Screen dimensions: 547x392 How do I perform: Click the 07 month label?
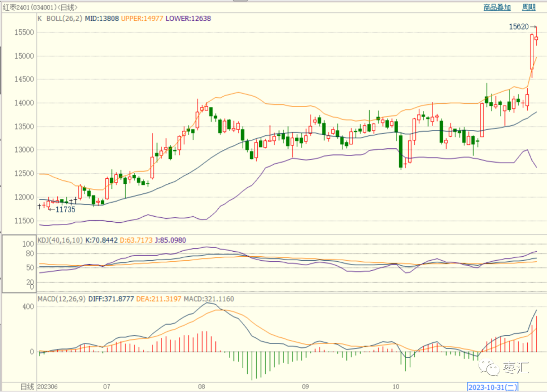point(106,387)
